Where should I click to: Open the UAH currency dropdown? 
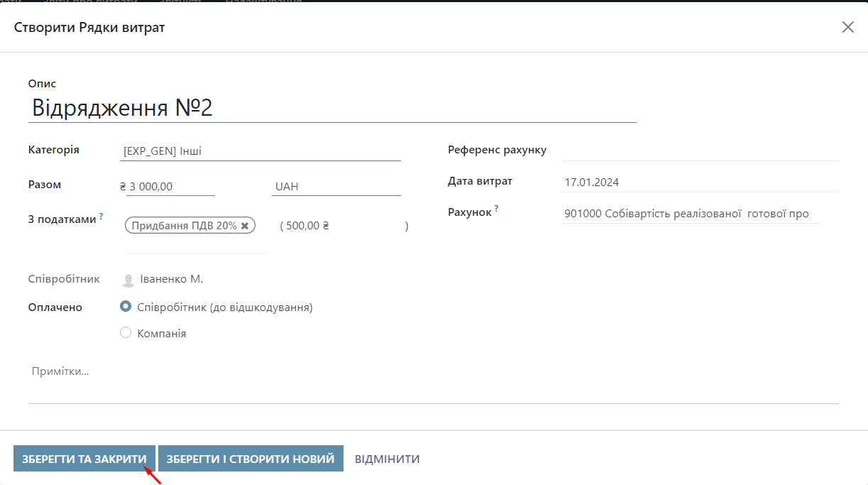(x=336, y=187)
